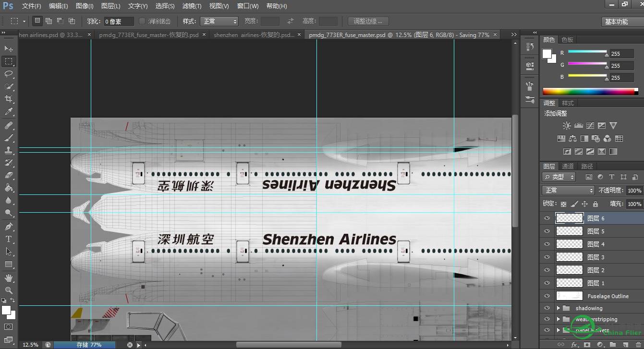Image resolution: width=644 pixels, height=349 pixels.
Task: Open the 滤镜(T) menu
Action: (x=192, y=6)
